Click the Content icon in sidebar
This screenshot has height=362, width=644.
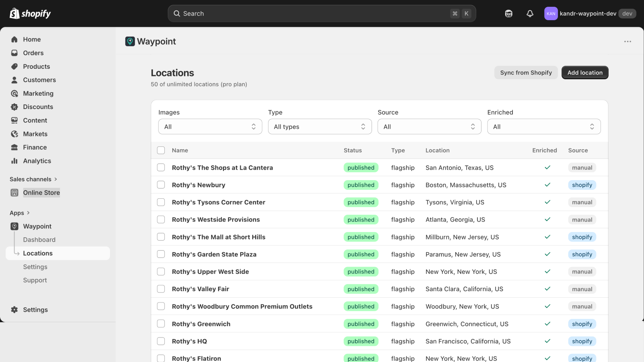14,120
